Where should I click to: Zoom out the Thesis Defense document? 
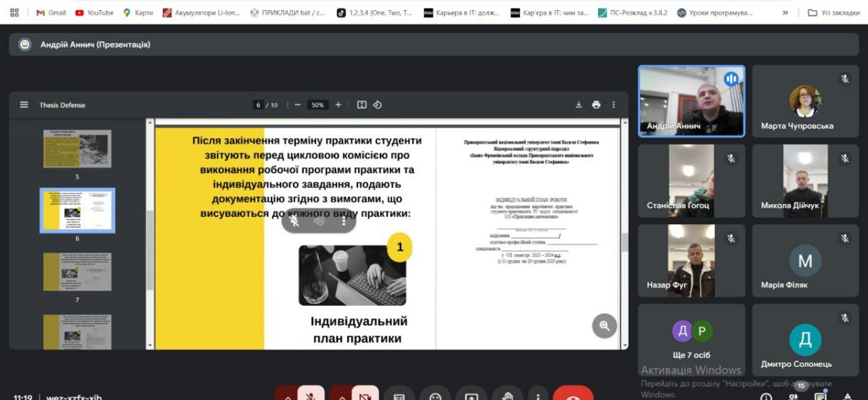[x=297, y=105]
